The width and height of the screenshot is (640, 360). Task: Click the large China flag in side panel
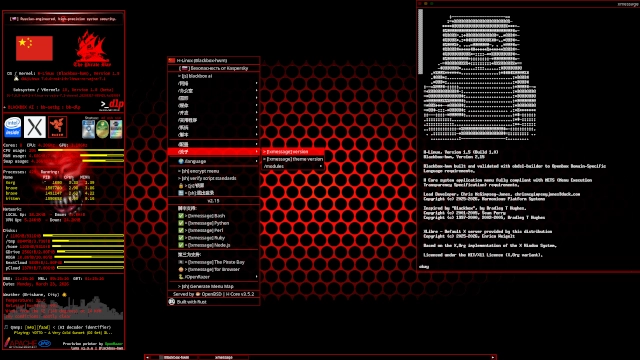(34, 48)
